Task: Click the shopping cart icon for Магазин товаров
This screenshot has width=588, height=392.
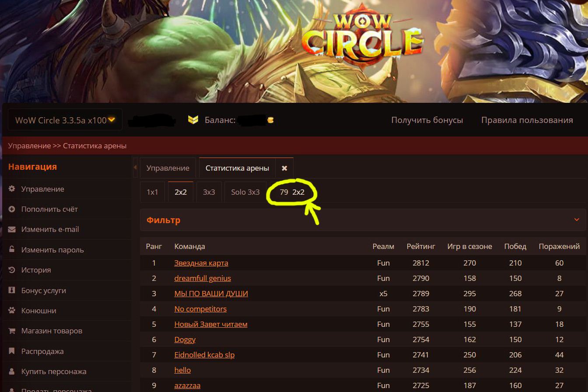Action: 12,331
